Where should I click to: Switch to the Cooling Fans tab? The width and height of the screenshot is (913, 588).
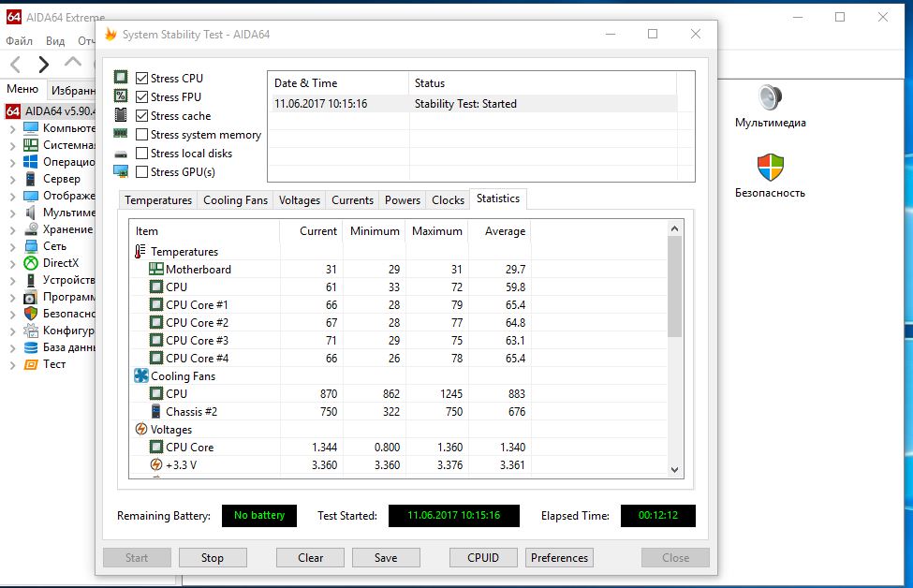235,199
